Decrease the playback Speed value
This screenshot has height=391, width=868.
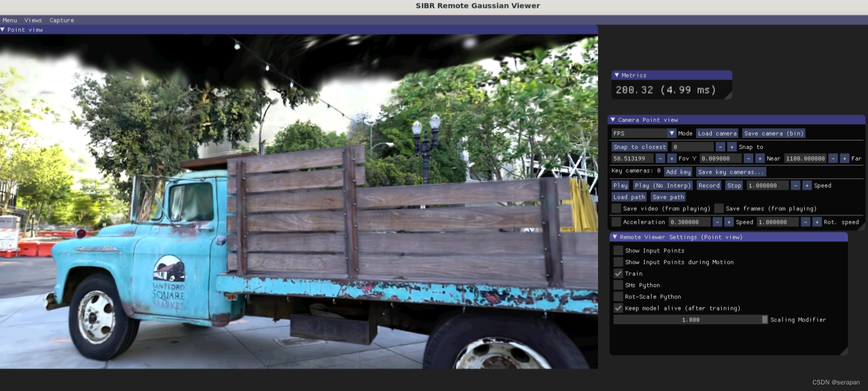point(795,185)
